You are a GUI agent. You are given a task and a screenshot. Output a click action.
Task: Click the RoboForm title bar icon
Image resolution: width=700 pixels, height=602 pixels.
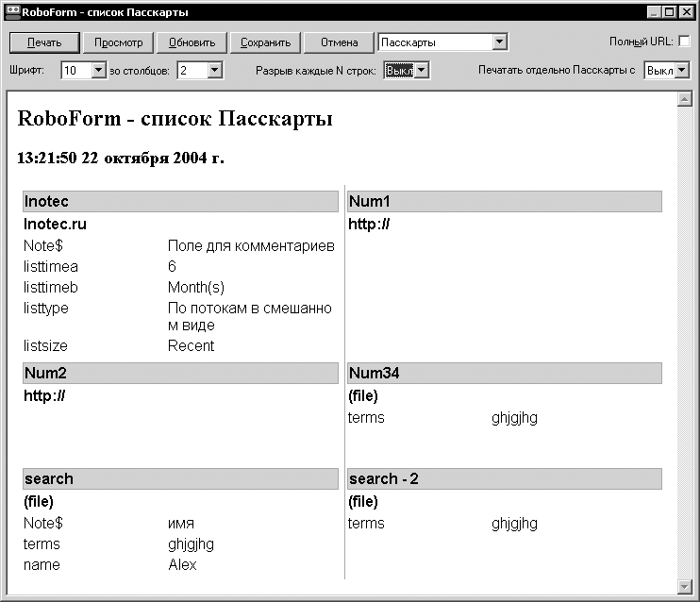(x=13, y=12)
